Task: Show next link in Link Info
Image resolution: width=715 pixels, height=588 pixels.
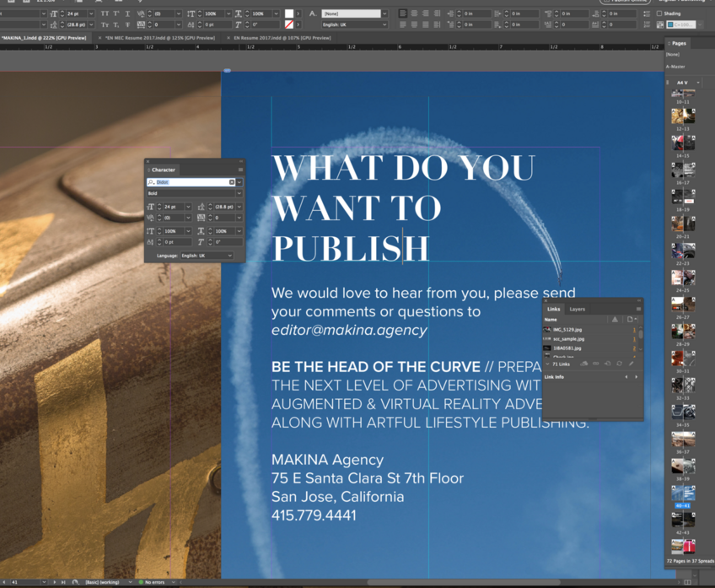Action: [x=636, y=377]
